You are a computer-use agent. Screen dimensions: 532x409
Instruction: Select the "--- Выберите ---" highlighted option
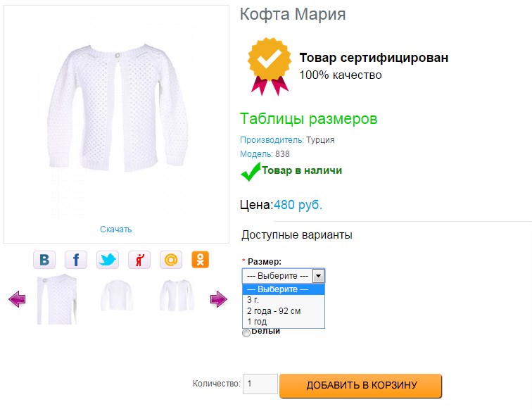(283, 289)
